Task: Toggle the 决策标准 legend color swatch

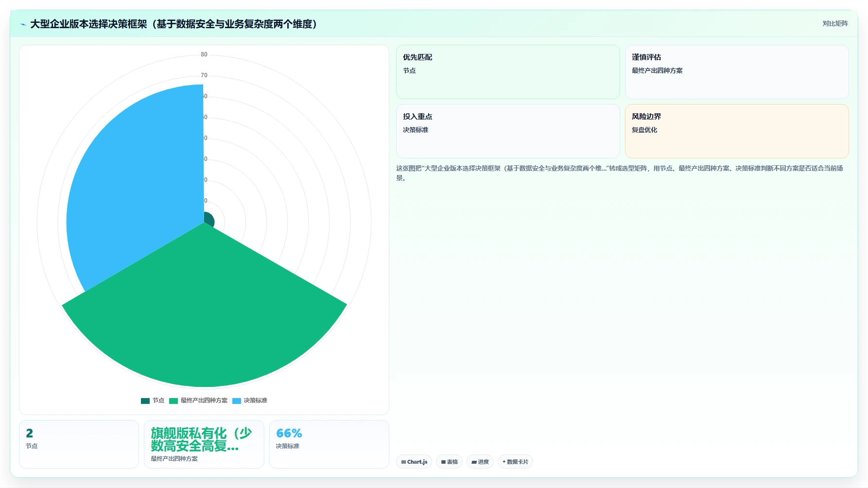Action: click(237, 401)
